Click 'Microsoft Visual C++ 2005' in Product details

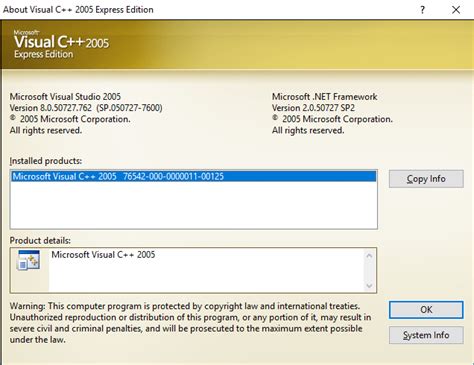(103, 255)
